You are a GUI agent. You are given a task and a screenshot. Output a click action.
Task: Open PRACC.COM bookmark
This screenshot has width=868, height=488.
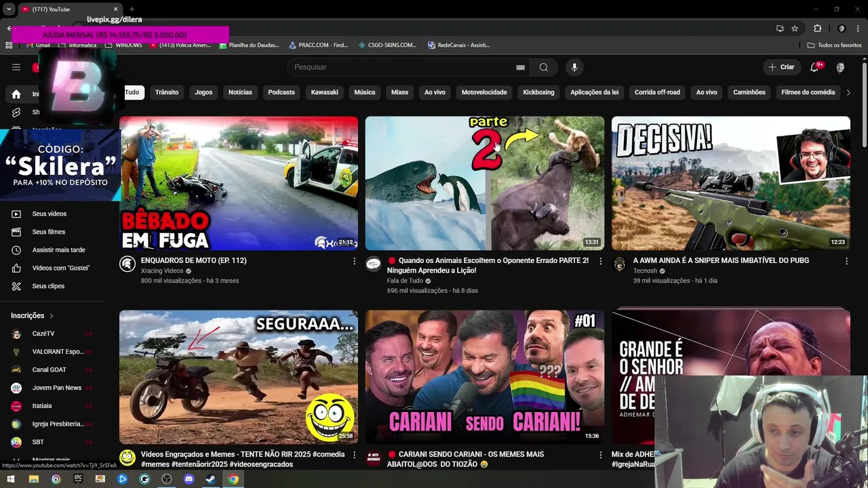(318, 45)
